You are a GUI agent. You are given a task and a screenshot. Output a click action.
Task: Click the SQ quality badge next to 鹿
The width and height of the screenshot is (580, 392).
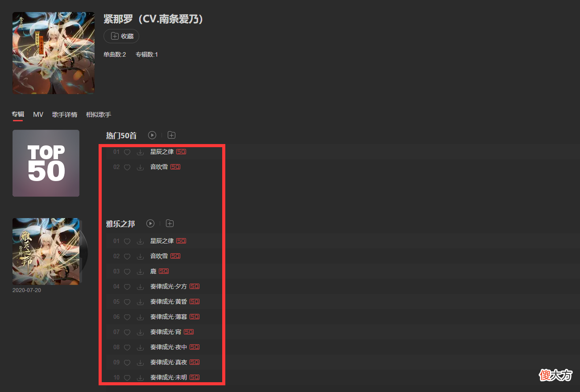[x=163, y=271]
